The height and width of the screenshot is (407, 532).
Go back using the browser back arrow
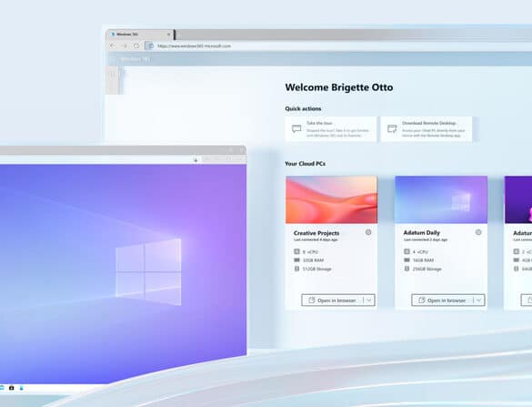pos(112,46)
